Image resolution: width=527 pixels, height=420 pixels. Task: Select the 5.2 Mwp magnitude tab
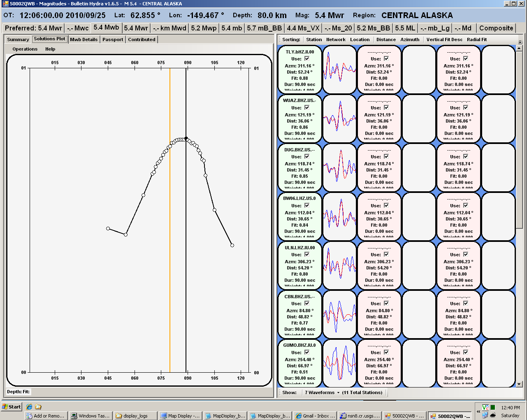tap(204, 28)
